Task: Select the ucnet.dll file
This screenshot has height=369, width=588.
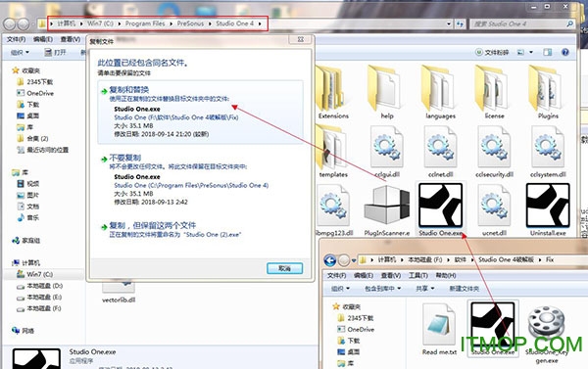Action: (494, 210)
